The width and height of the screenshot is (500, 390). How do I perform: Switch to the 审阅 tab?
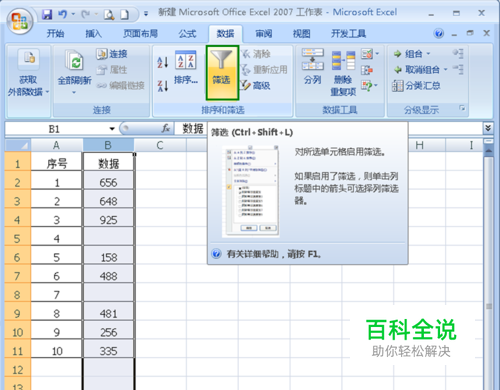pos(264,34)
